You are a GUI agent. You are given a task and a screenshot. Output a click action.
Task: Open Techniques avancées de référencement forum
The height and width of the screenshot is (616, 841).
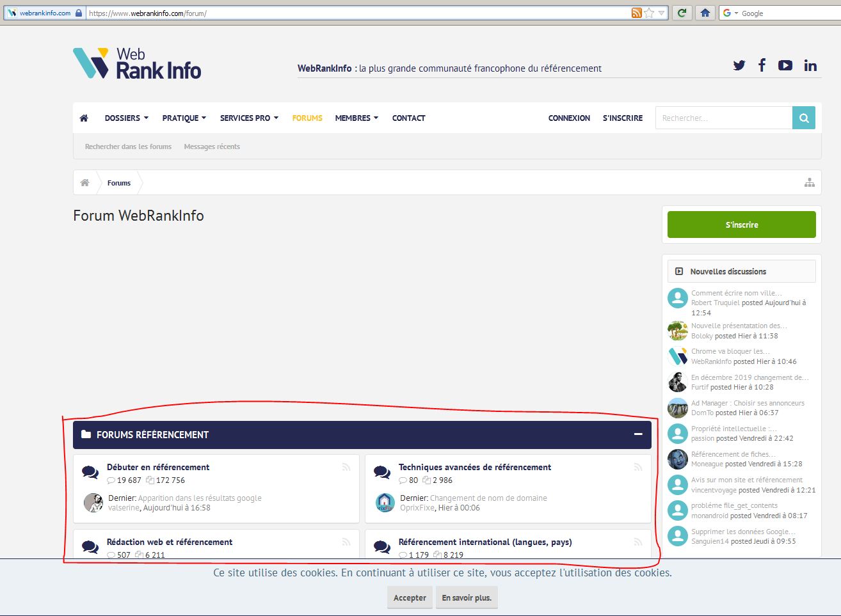coord(475,467)
